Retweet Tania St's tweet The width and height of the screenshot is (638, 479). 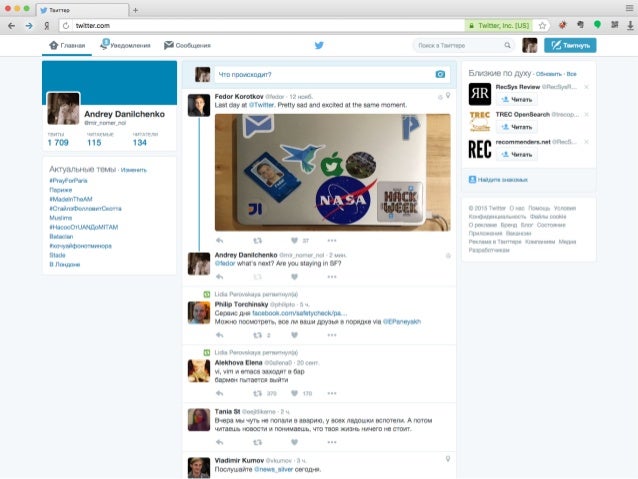(x=257, y=442)
